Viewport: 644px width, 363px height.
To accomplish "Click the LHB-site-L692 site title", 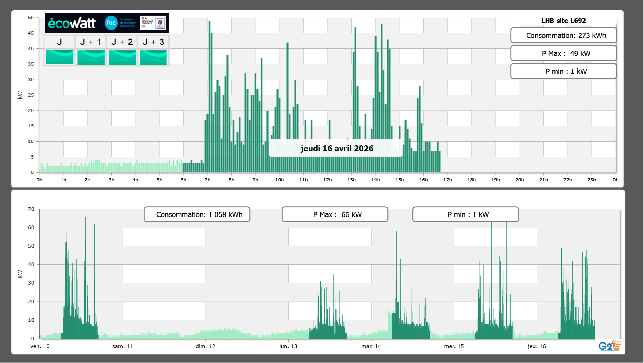I will (x=563, y=21).
